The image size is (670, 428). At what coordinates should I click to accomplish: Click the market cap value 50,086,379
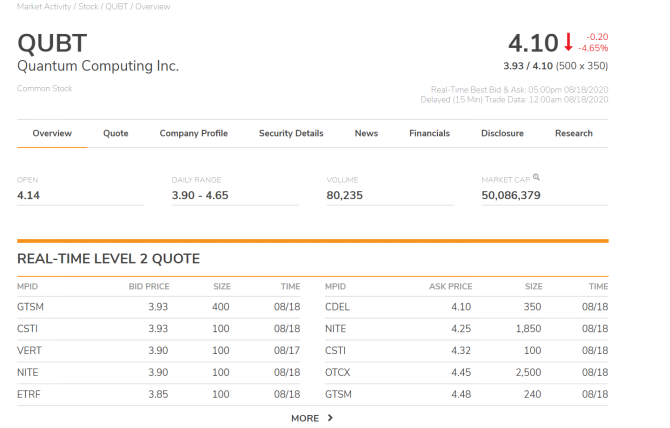[511, 195]
